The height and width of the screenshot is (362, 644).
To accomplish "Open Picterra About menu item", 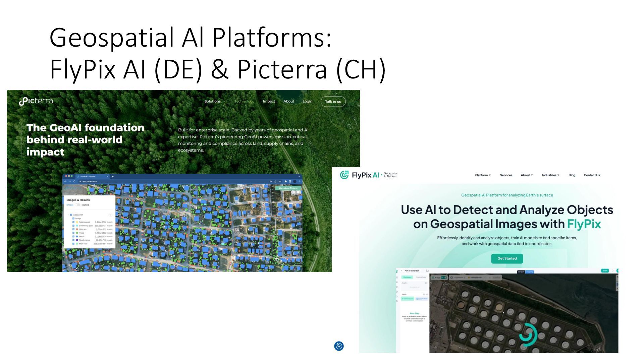I will coord(289,101).
